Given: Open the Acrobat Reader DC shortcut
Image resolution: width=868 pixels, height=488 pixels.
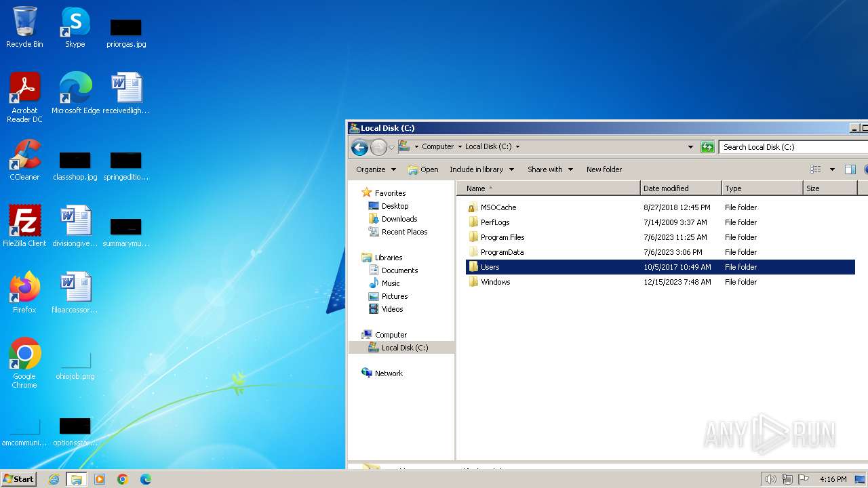Looking at the screenshot, I should pyautogui.click(x=24, y=98).
